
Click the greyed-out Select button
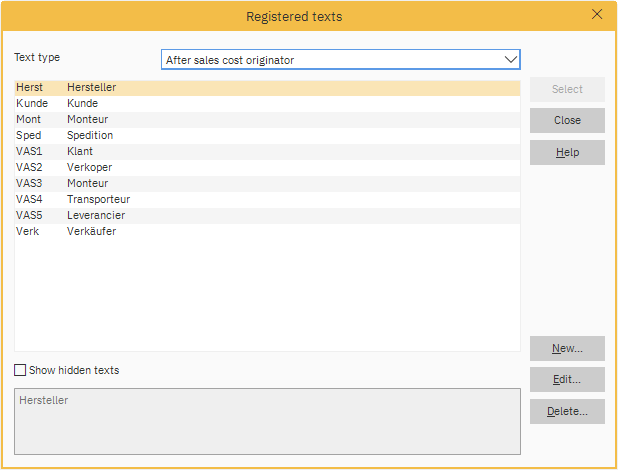pyautogui.click(x=567, y=89)
